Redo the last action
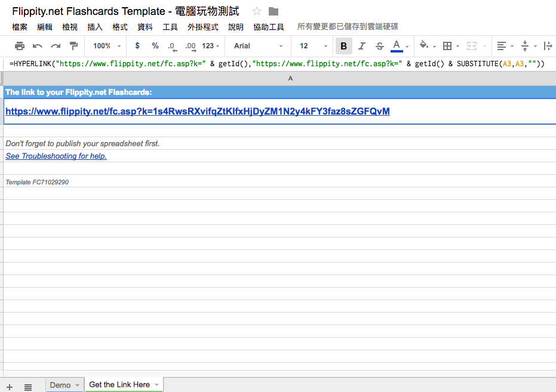Screen dimensions: 556x392 click(56, 46)
